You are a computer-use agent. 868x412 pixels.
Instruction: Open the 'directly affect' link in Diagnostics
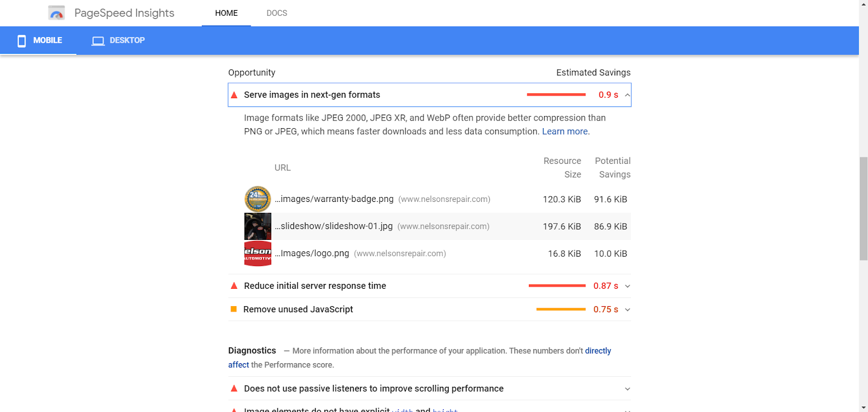click(x=598, y=351)
